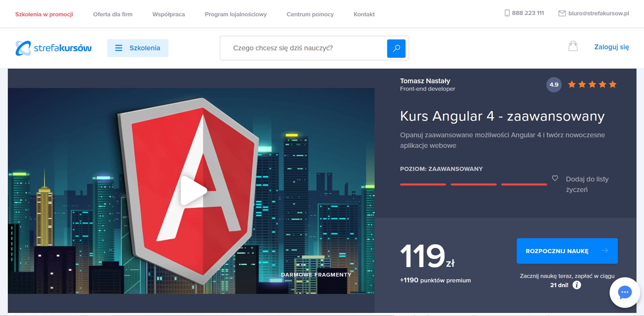Image resolution: width=644 pixels, height=316 pixels.
Task: Click the 119 zł price
Action: tap(427, 256)
